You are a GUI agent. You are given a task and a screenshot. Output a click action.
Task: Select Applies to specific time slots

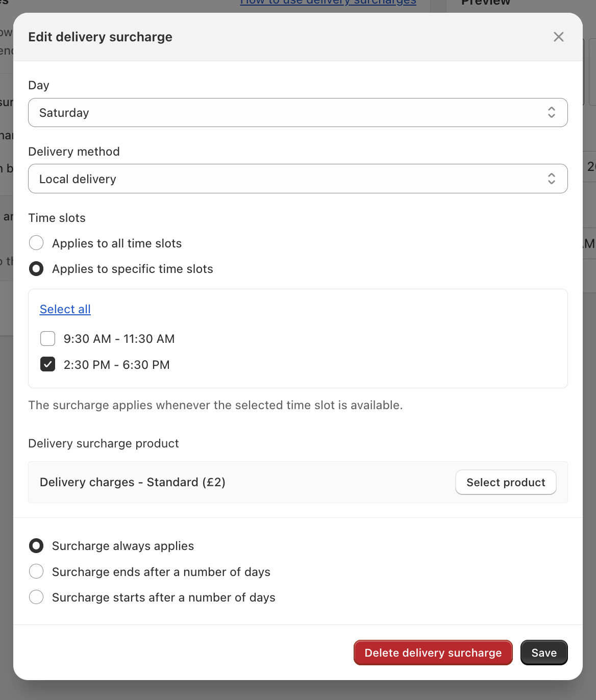pyautogui.click(x=36, y=268)
